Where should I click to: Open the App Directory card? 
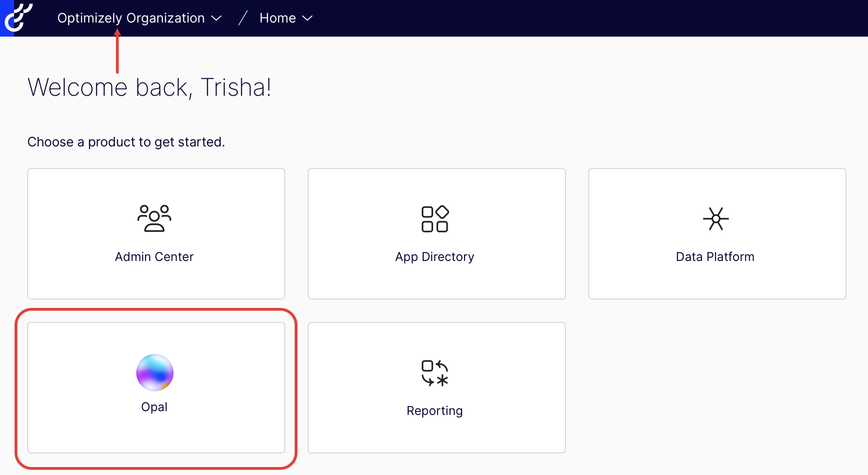[435, 233]
